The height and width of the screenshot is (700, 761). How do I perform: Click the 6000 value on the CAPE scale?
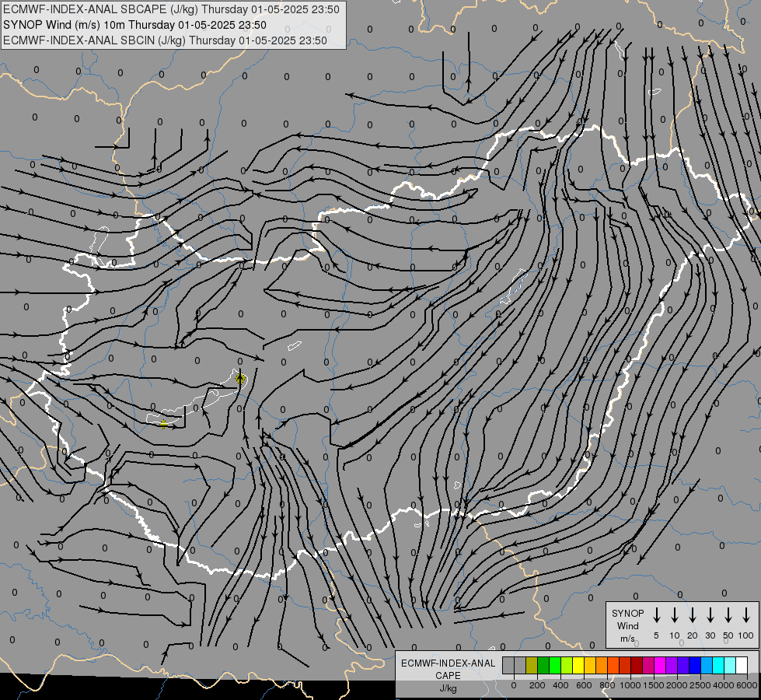click(x=747, y=685)
